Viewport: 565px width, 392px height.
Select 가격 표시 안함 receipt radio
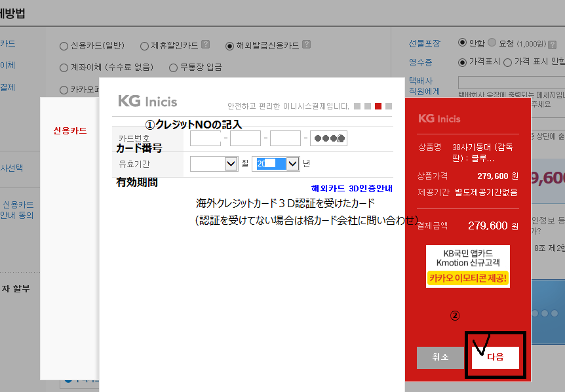[508, 62]
